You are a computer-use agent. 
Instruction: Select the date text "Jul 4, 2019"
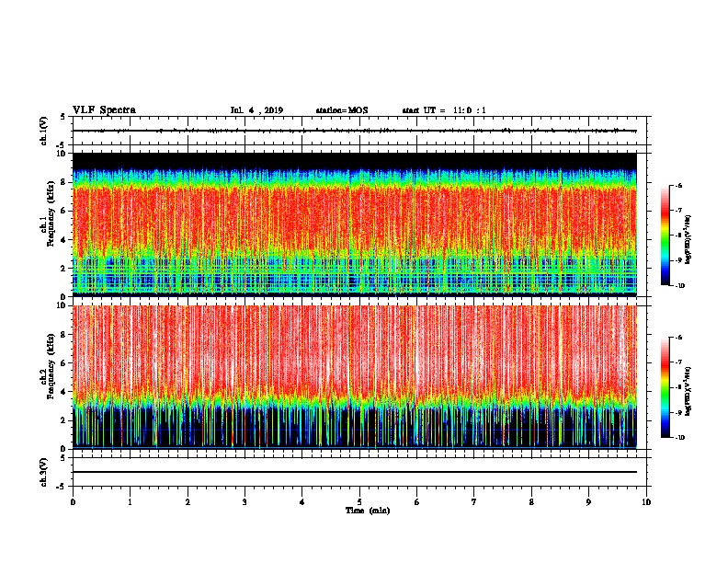256,110
